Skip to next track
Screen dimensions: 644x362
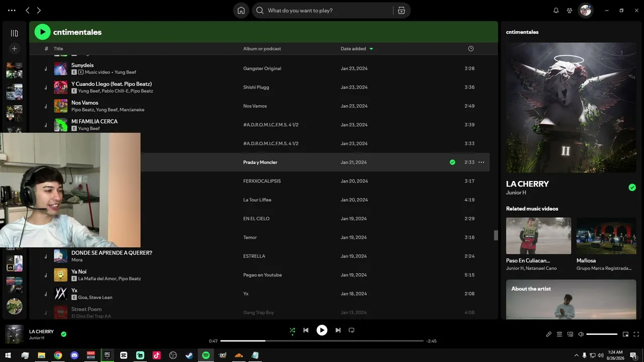pos(338,330)
